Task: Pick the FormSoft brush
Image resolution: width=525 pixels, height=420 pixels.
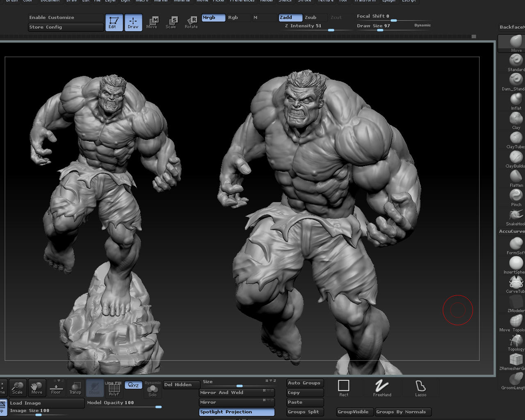Action: (x=516, y=246)
